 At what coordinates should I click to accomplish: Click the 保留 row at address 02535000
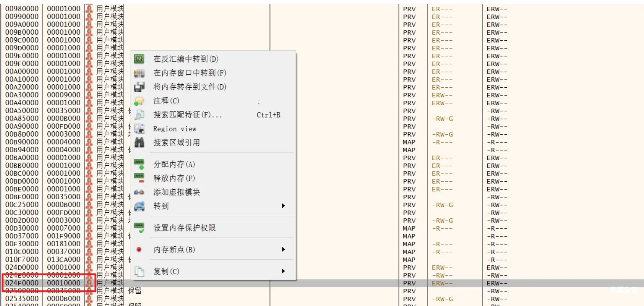(x=22, y=299)
